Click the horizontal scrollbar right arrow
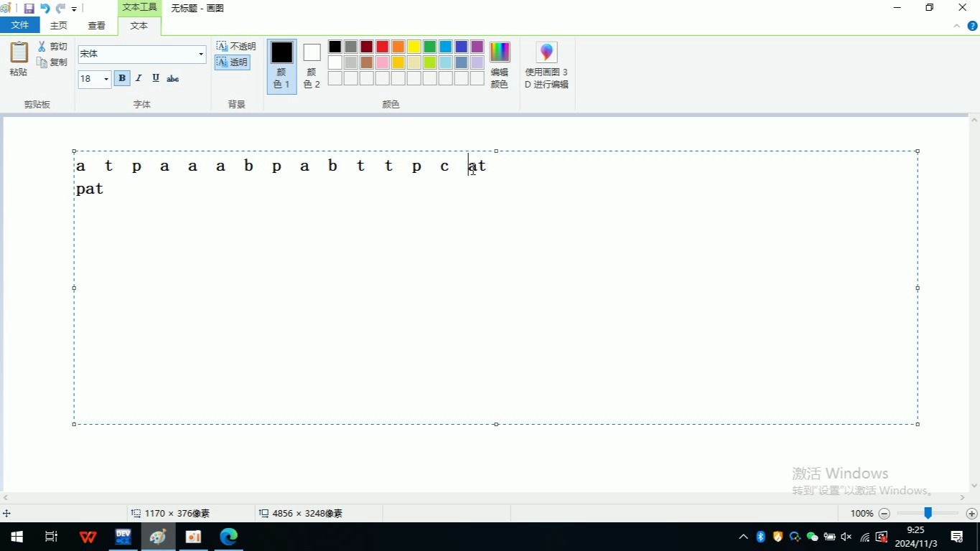 [963, 497]
